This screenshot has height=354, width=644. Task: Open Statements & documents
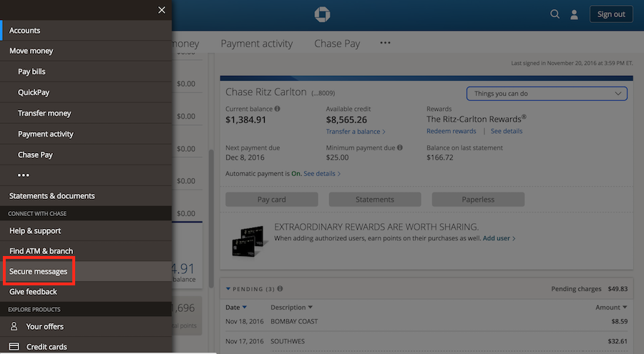click(x=86, y=196)
